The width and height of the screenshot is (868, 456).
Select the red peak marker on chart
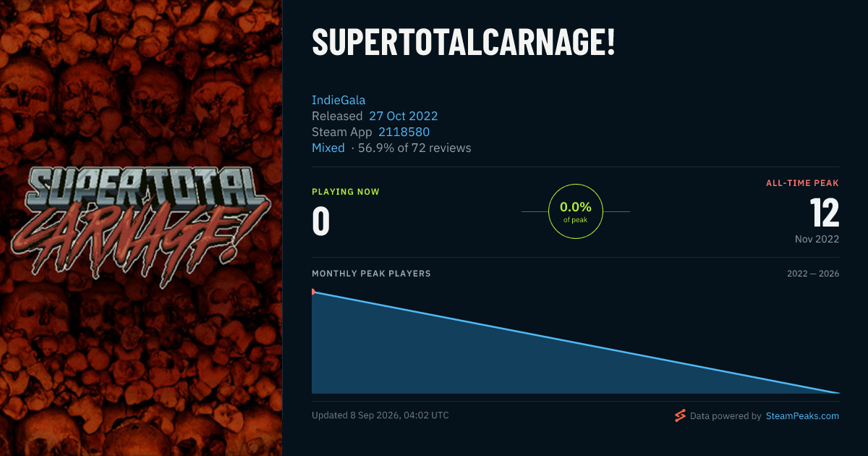point(313,292)
